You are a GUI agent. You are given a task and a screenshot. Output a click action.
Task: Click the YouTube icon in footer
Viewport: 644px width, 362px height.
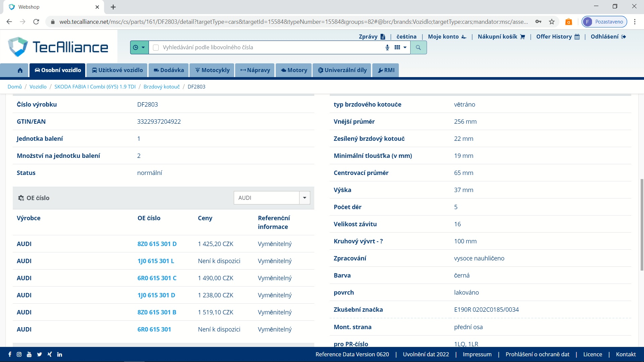point(29,354)
